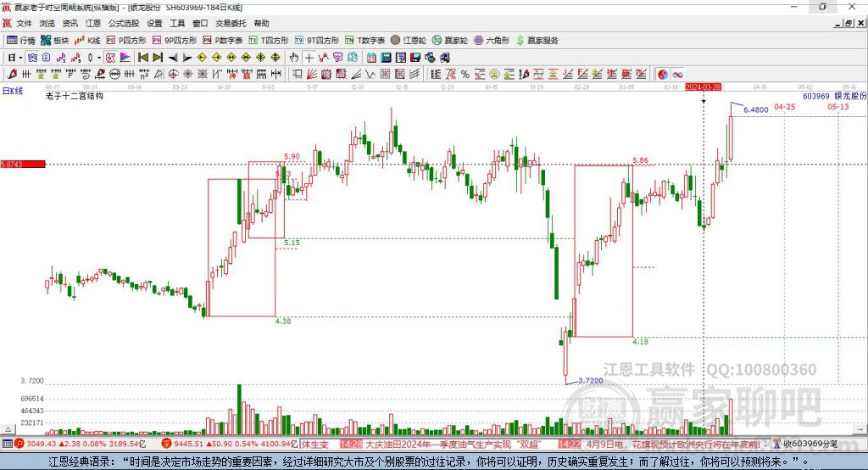Open the P数字表 number table
Viewport: 868px width, 470px height.
tap(223, 41)
